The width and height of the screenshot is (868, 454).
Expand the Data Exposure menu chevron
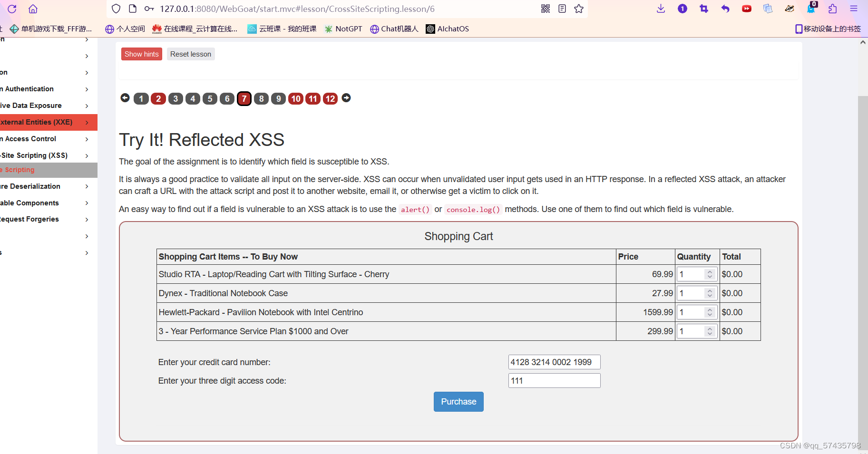(x=87, y=106)
